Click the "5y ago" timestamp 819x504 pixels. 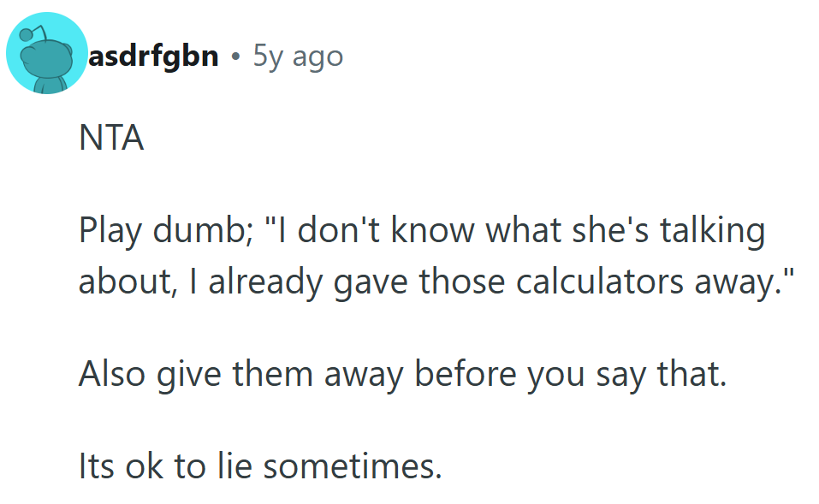tap(298, 57)
